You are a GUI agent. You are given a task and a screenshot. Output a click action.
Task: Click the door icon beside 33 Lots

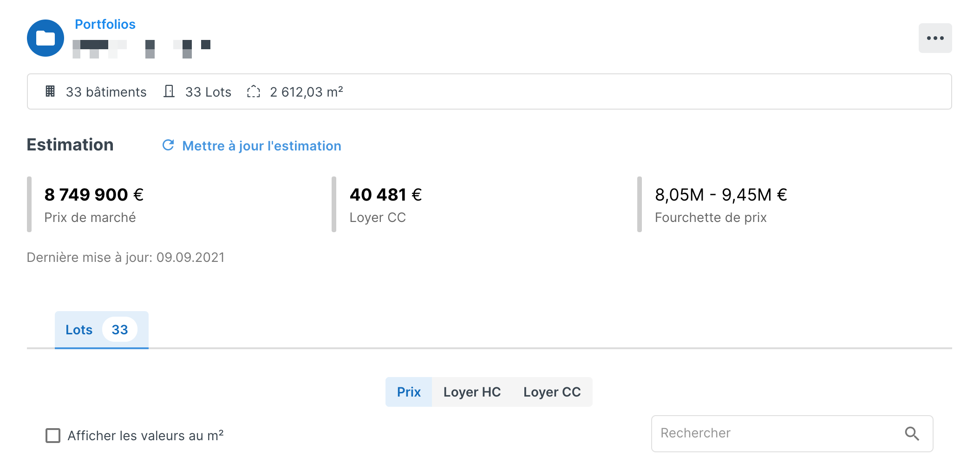[169, 91]
